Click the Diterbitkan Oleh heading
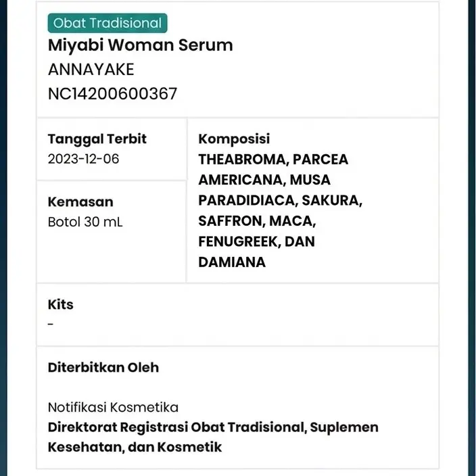 [103, 368]
